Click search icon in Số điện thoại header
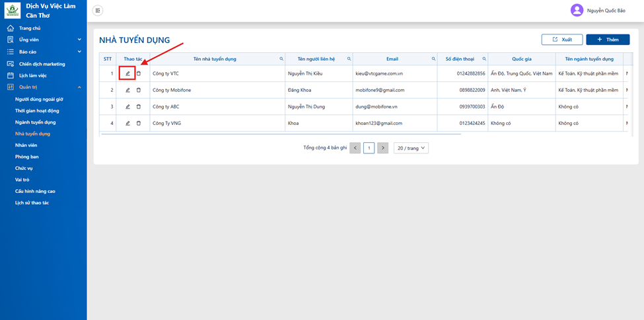Screen dimensions: 644x320 (484, 59)
